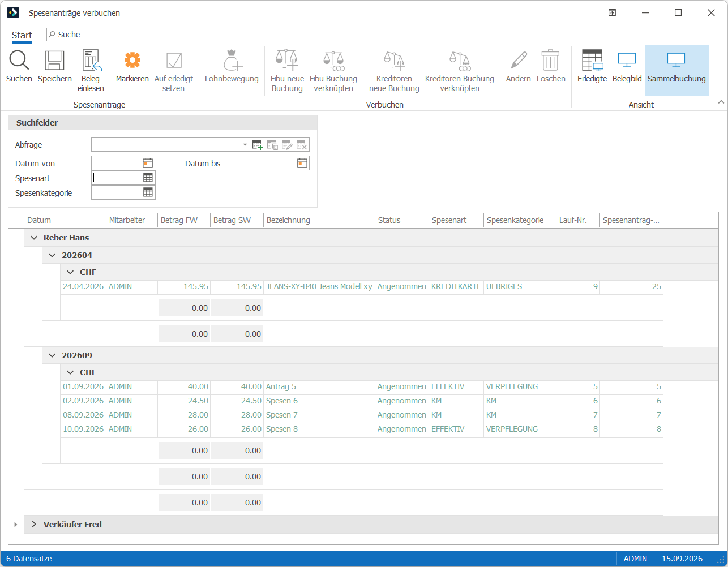
Task: Click the Speichern floppy disk icon
Action: tap(54, 60)
